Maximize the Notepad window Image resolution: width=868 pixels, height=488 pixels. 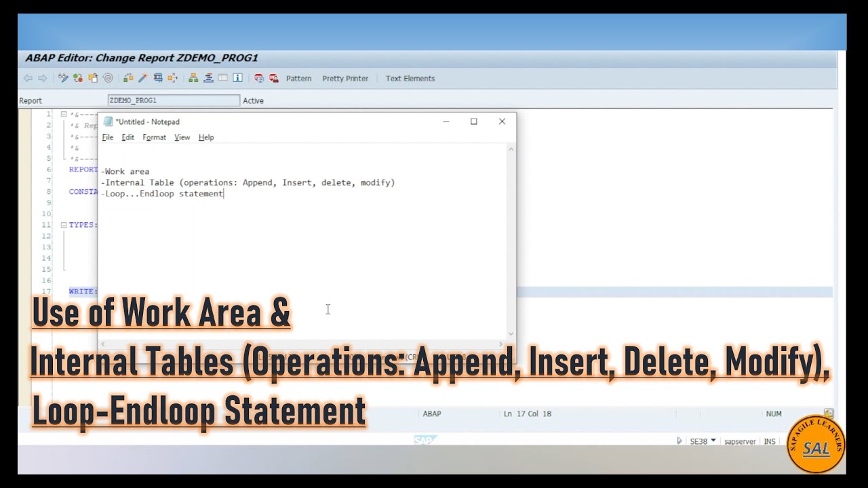pyautogui.click(x=474, y=121)
